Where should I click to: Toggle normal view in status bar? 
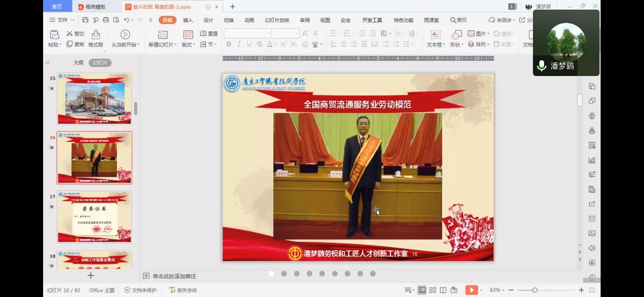pos(422,290)
